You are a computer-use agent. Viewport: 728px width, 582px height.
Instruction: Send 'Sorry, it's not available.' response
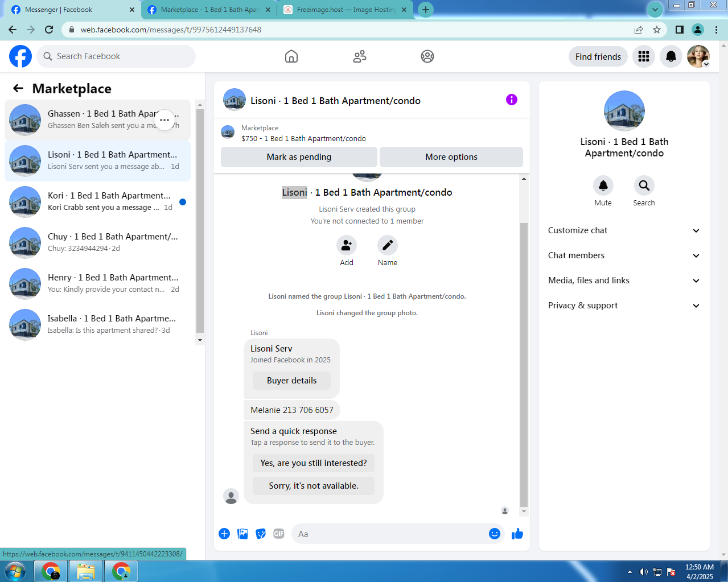click(314, 486)
